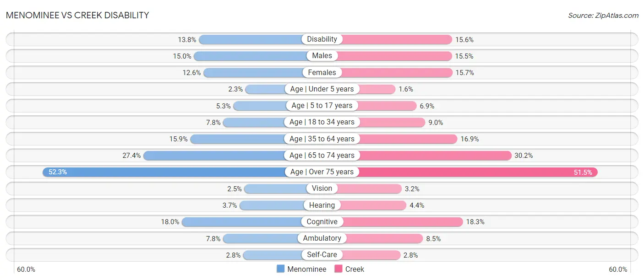644x280 pixels.
Task: Click the Age 35 to 64 years label
Action: click(x=322, y=139)
